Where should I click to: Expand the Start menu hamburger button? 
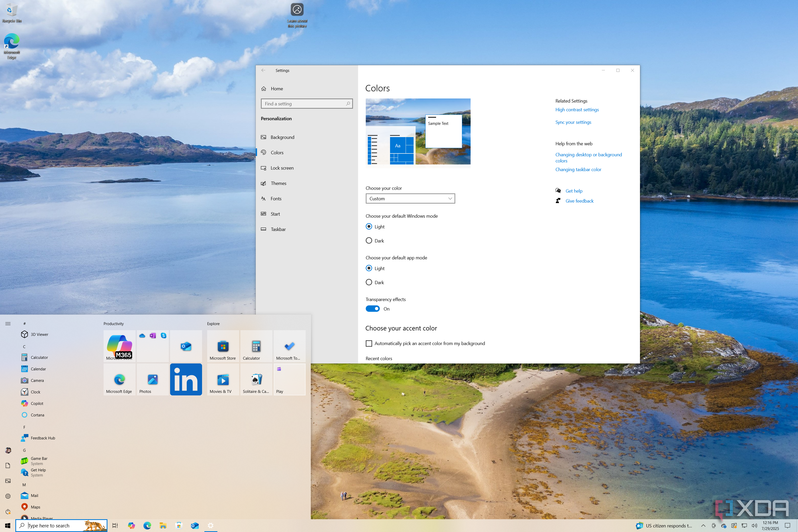8,324
